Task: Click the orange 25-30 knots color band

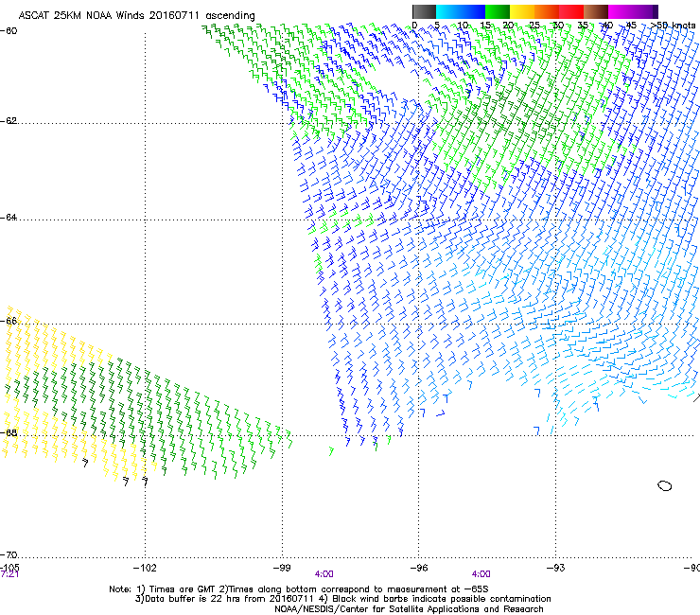Action: click(547, 11)
